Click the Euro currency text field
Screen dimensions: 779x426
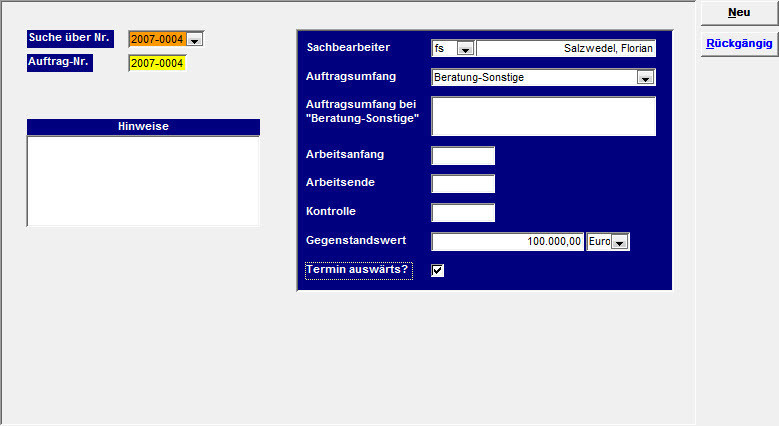(x=599, y=242)
